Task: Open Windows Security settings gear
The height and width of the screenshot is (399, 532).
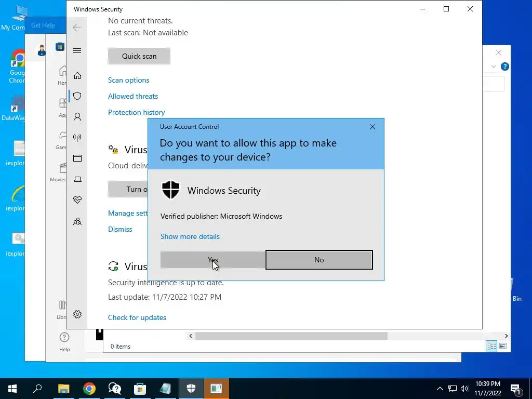Action: [x=77, y=314]
